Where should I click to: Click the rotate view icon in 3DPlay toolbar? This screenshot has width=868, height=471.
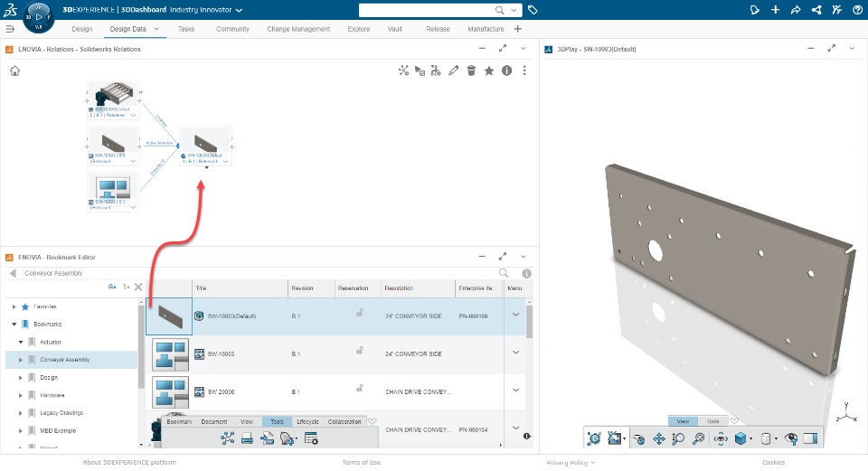[638, 438]
